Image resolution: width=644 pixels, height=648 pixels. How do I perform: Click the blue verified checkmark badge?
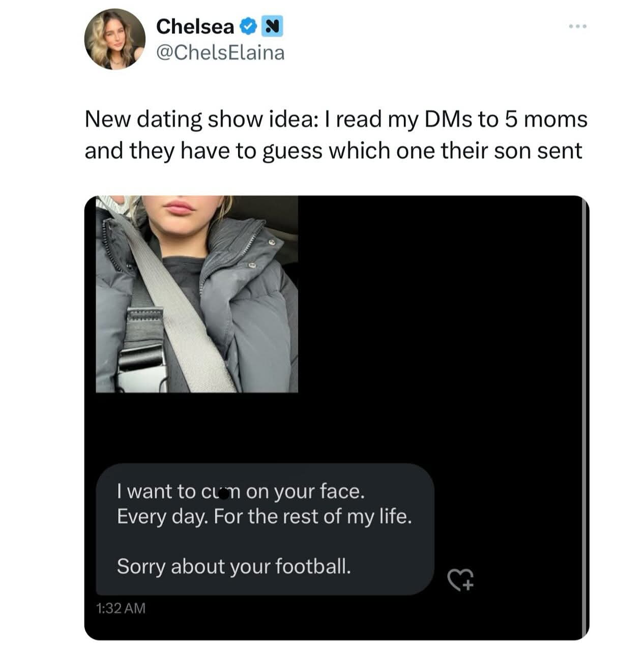tap(247, 26)
